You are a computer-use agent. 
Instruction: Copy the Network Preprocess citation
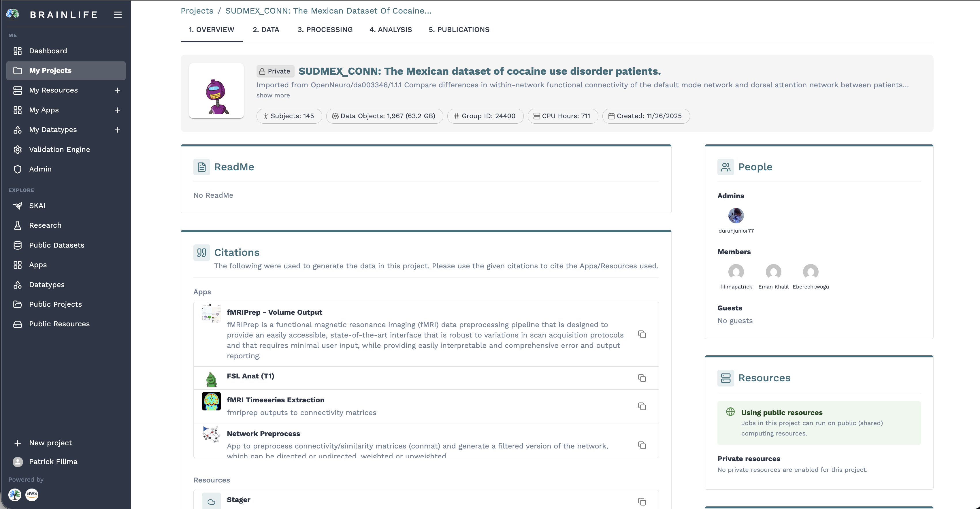[642, 445]
